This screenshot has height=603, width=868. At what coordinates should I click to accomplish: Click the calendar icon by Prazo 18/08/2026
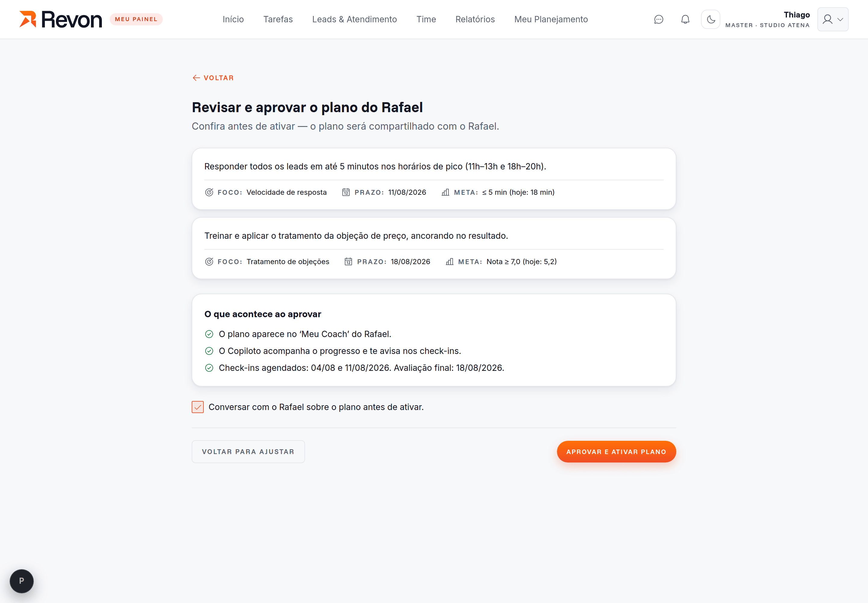tap(348, 261)
